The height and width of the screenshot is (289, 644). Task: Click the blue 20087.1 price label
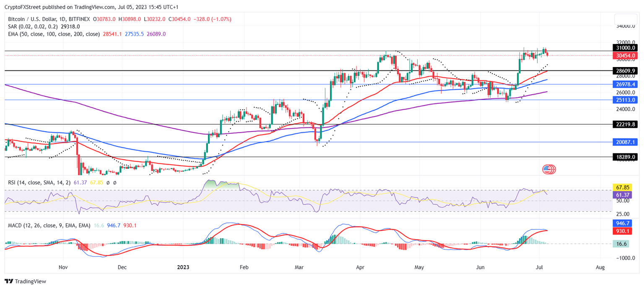coord(624,142)
